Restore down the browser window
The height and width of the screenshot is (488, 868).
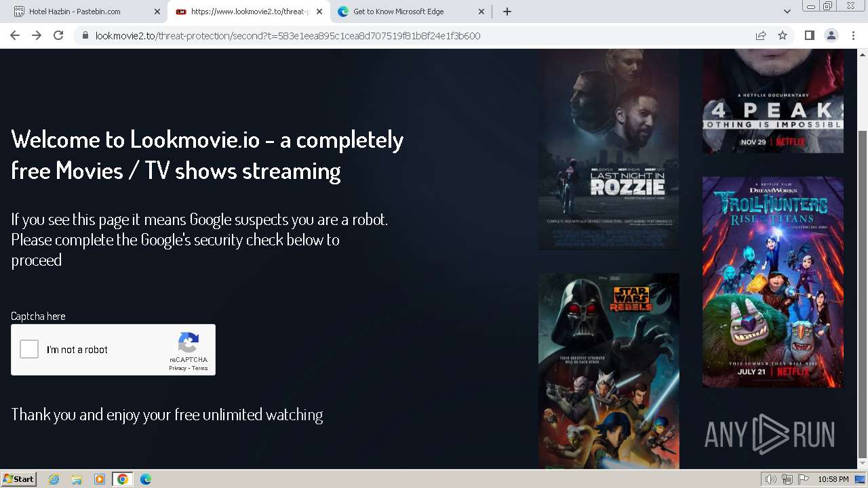[x=828, y=6]
